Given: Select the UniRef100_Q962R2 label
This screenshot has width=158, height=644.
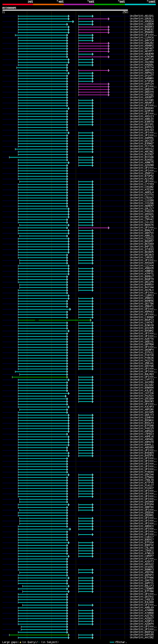Looking at the screenshot, I should tap(141, 43).
